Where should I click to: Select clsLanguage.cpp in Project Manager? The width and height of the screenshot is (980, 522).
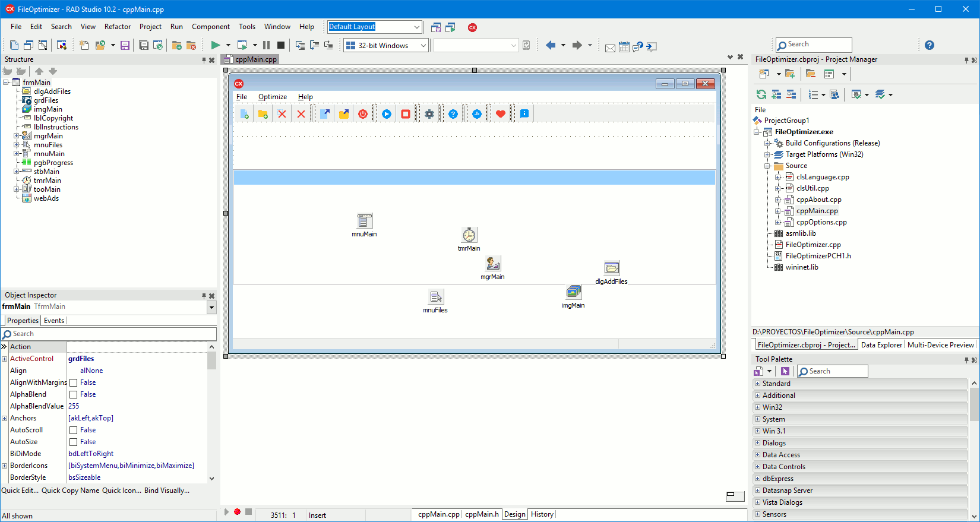click(x=823, y=177)
